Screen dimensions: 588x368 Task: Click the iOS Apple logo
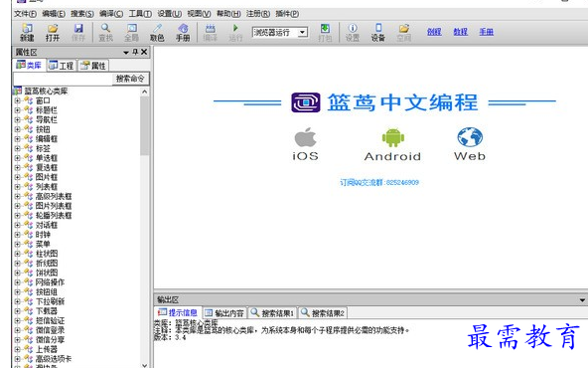click(x=305, y=137)
